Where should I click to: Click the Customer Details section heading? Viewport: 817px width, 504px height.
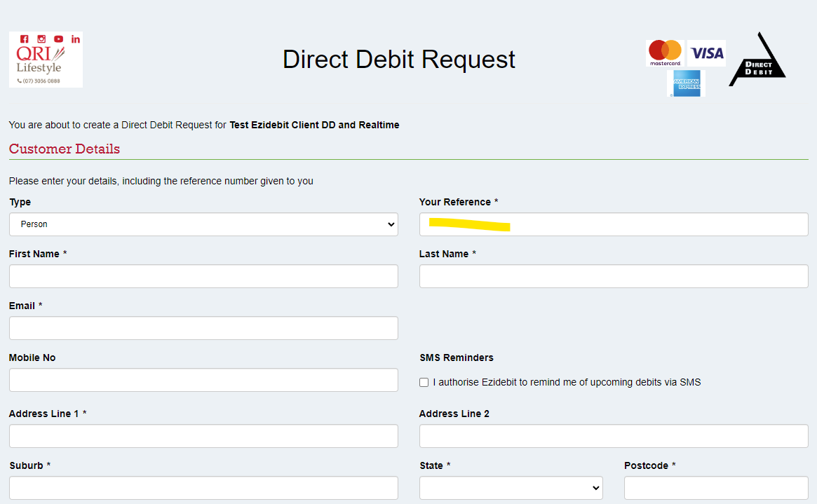click(x=65, y=149)
